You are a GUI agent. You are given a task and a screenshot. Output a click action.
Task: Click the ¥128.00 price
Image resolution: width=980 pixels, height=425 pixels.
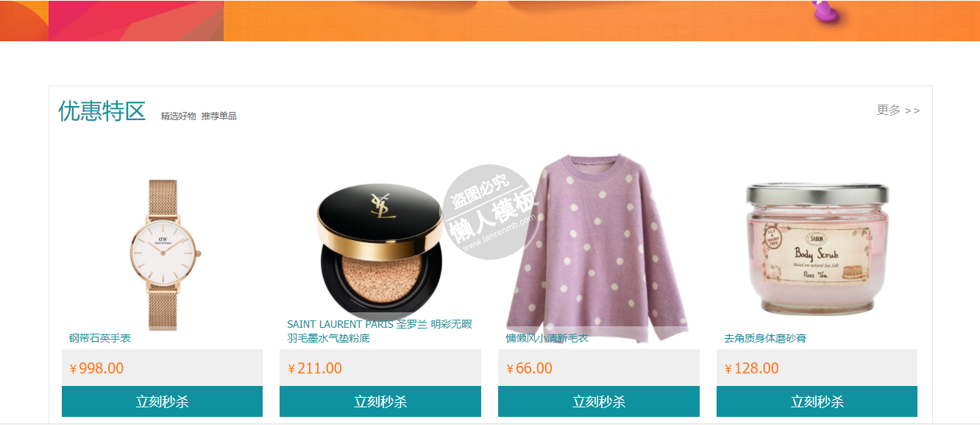pos(752,368)
